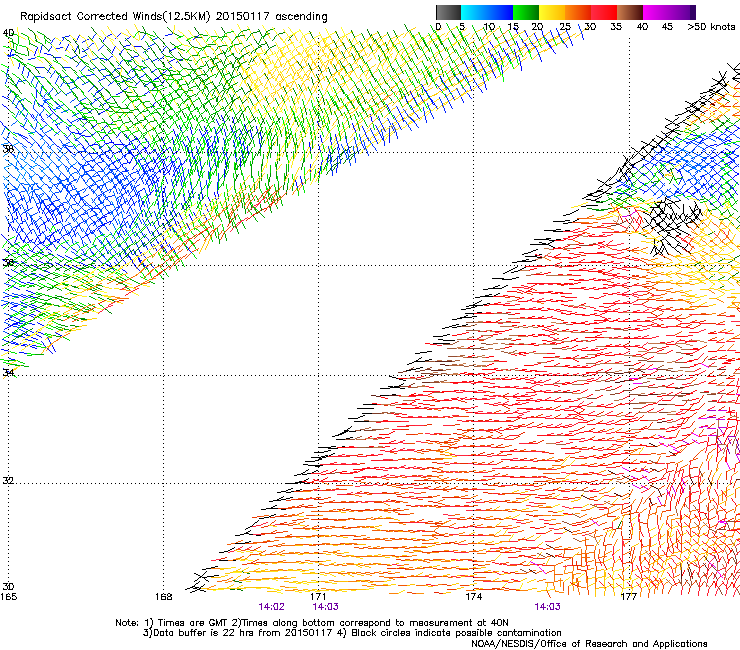
Task: Click the purple '14:03' time below 171
Action: tap(325, 607)
